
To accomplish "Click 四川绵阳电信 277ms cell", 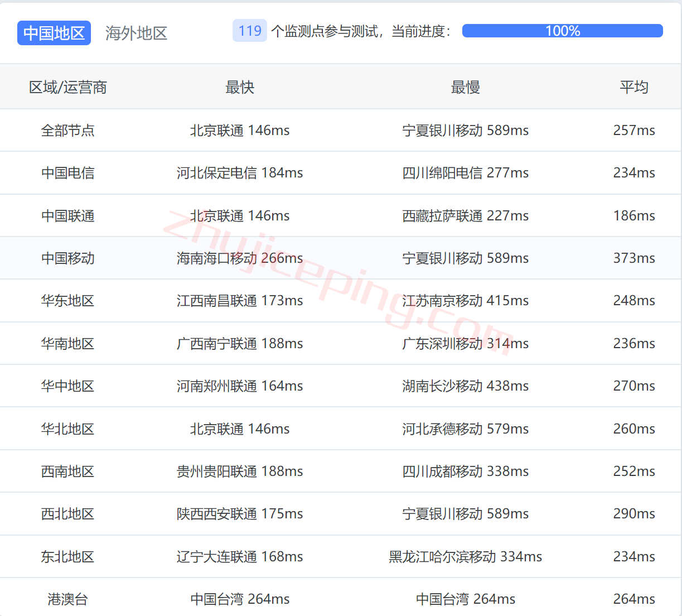I will (466, 173).
